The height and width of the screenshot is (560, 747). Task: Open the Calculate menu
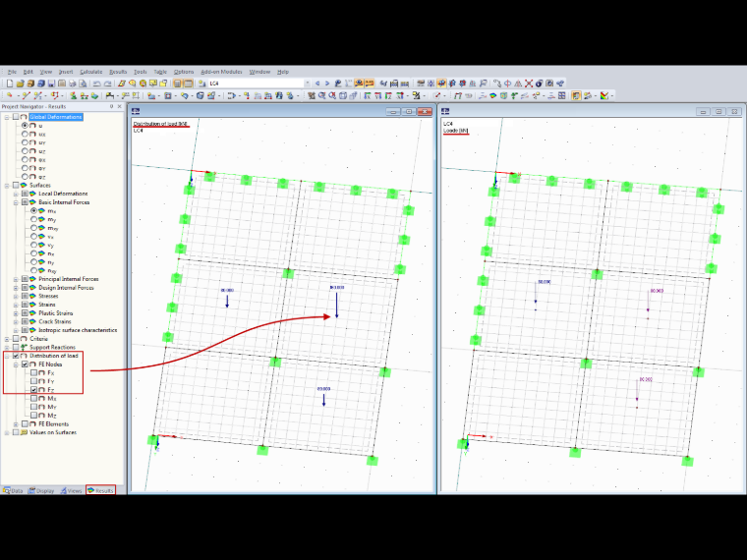tap(91, 72)
